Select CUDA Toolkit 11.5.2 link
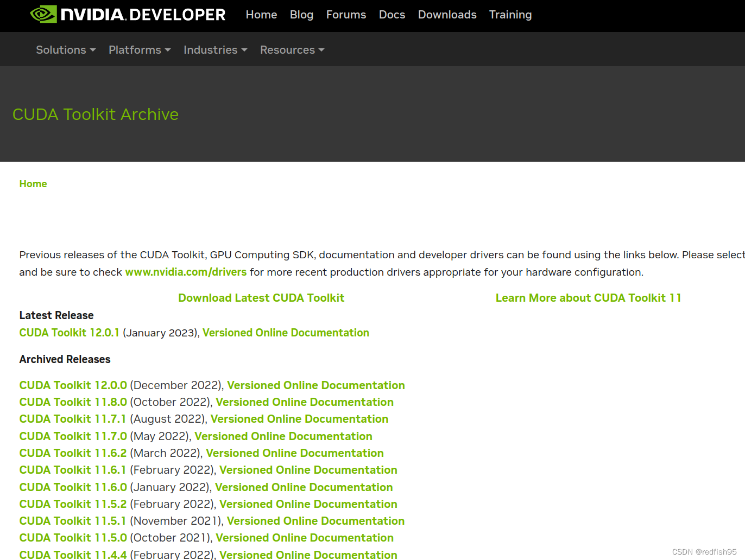Image resolution: width=745 pixels, height=560 pixels. pos(73,504)
